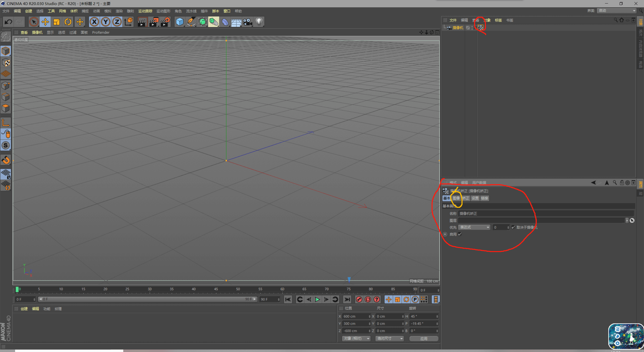Open the Array modeling objects icon
Image resolution: width=644 pixels, height=352 pixels.
point(214,22)
